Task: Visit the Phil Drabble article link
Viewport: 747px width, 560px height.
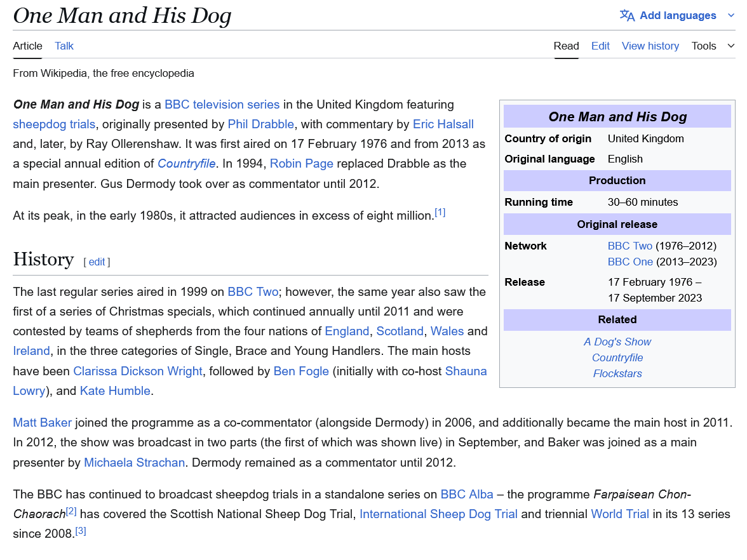Action: click(260, 124)
